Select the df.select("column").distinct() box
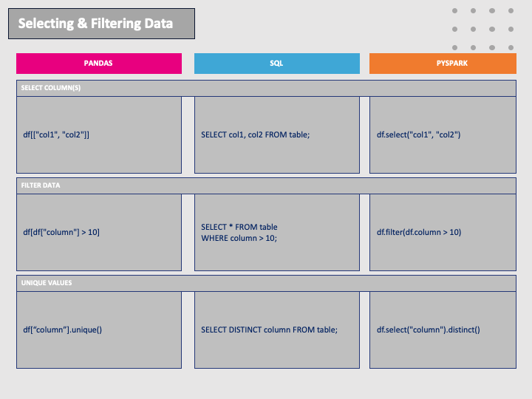 (443, 330)
